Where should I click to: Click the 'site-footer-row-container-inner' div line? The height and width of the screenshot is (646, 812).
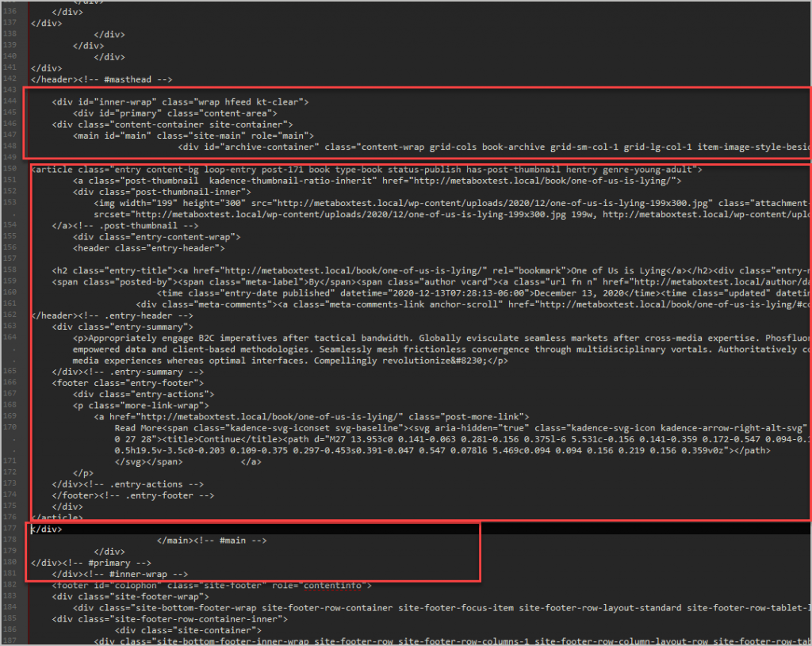[x=170, y=620]
